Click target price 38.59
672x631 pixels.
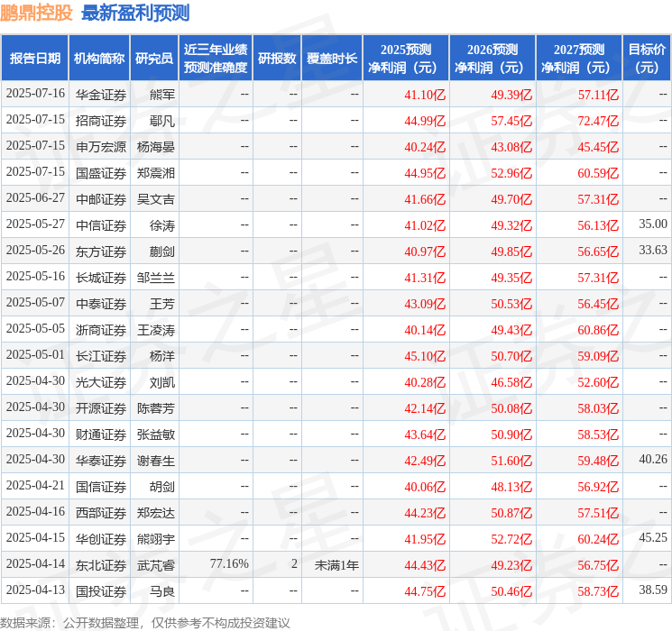pyautogui.click(x=653, y=590)
